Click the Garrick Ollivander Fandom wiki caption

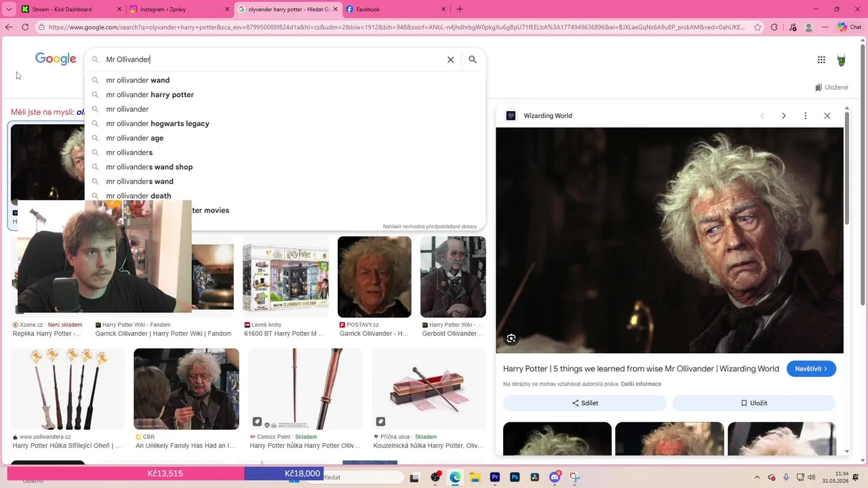pos(163,333)
